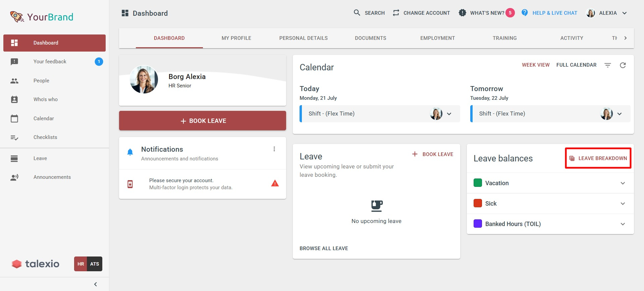Click the search magnifier icon
644x291 pixels.
(x=357, y=13)
